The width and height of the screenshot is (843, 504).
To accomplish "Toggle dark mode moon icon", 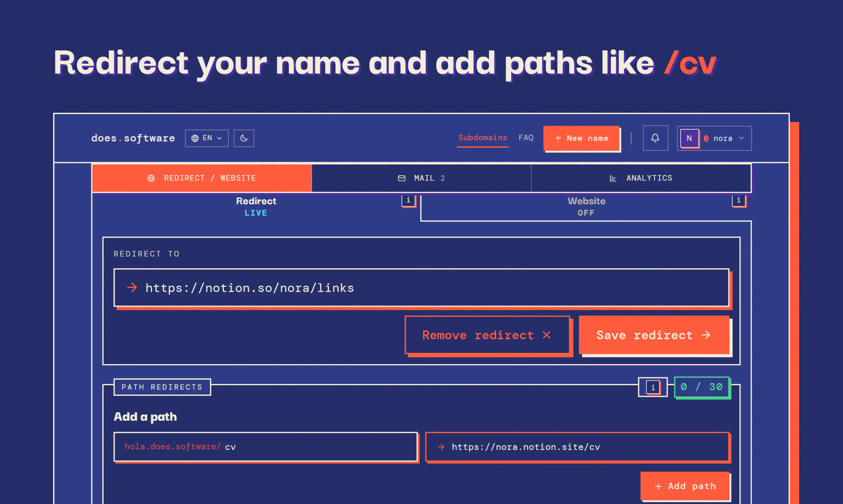I will click(244, 138).
